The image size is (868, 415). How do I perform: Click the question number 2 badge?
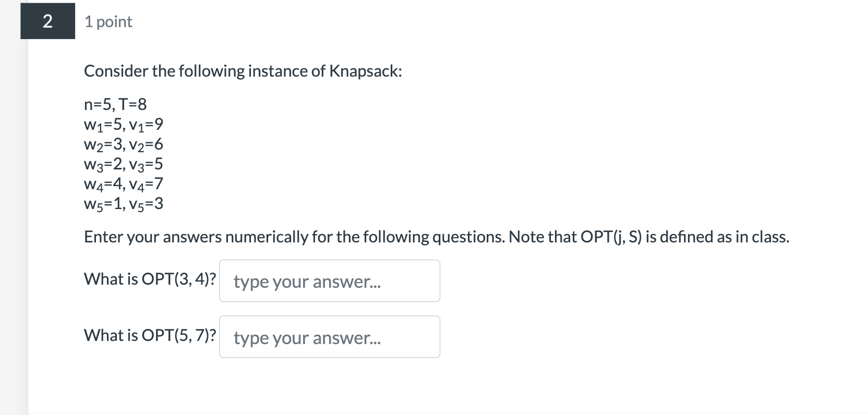(47, 21)
